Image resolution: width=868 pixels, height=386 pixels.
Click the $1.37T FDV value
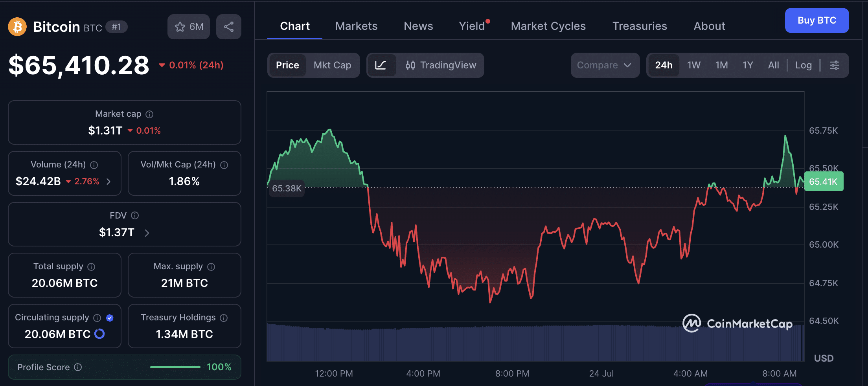coord(117,232)
